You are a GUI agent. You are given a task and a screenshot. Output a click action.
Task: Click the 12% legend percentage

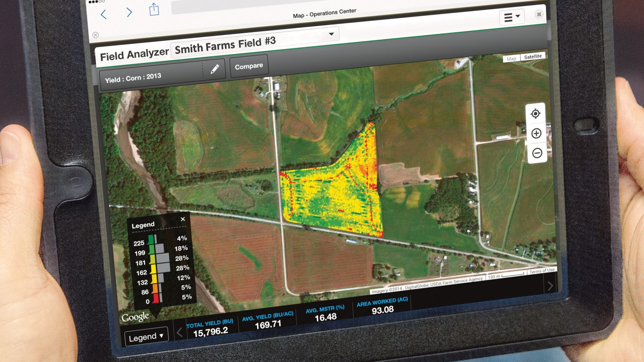183,278
